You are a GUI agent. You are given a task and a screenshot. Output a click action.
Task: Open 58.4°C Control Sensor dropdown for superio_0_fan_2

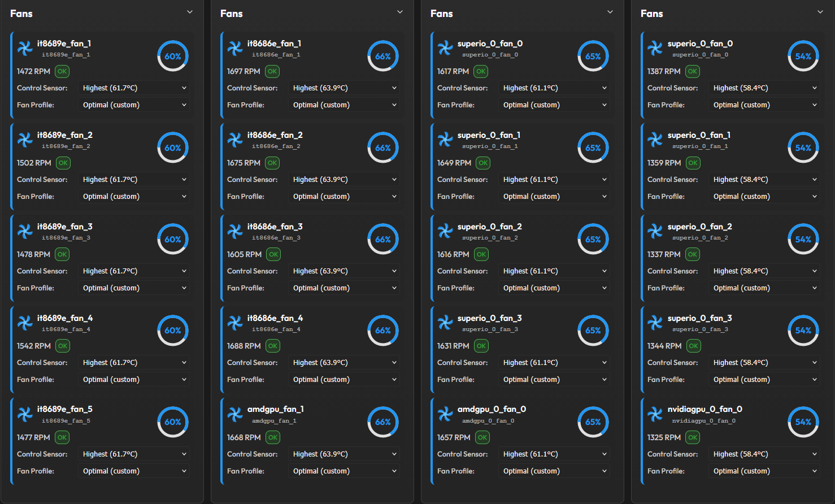click(764, 271)
